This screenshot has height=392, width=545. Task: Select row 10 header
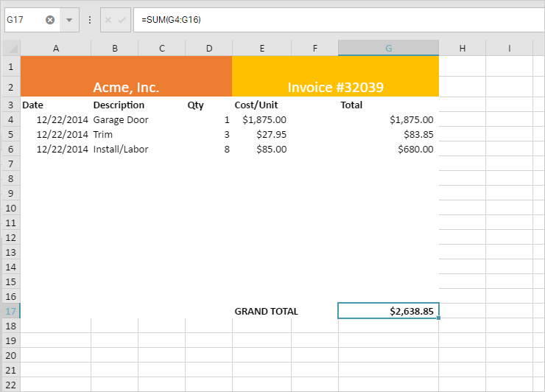tap(11, 208)
